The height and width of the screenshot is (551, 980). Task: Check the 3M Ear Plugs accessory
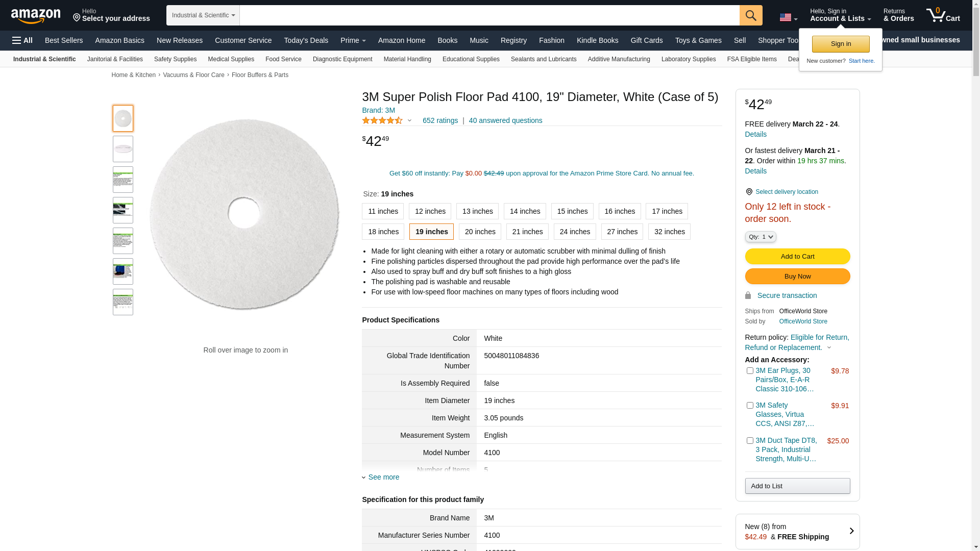[750, 371]
